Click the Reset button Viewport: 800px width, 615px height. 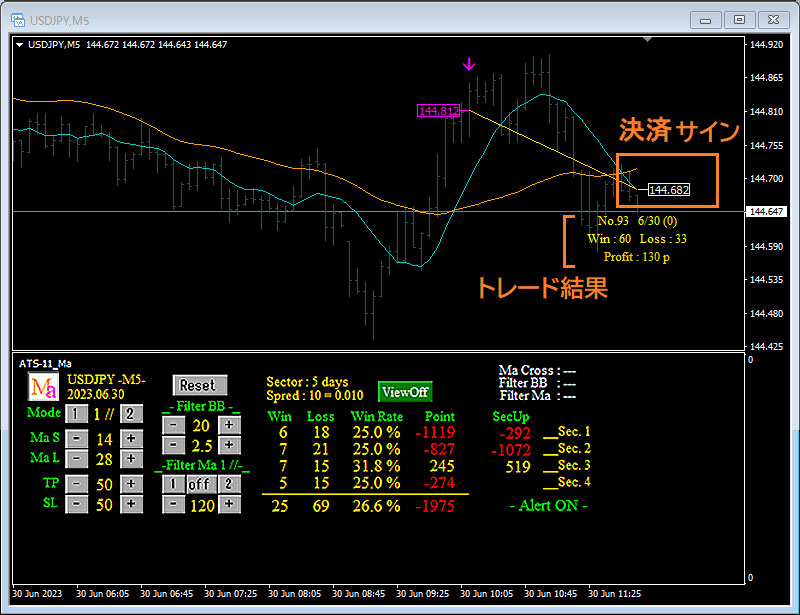200,385
